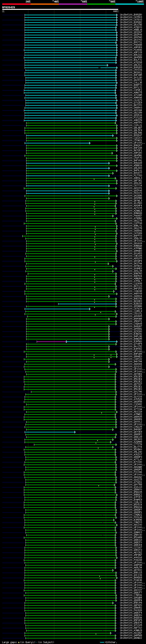
Task: Click the purple ~60% identity legend segment
Action: [73, 4]
